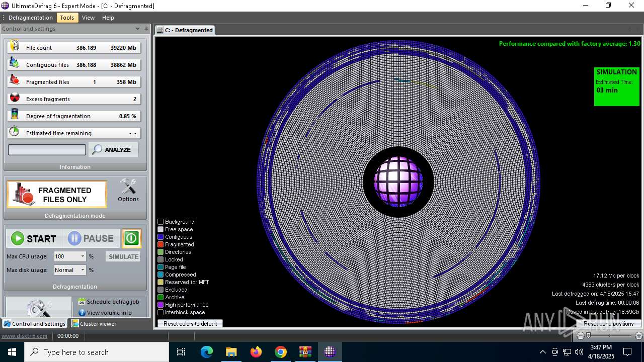
Task: Click the Reserved for MFT color swatch
Action: (160, 282)
